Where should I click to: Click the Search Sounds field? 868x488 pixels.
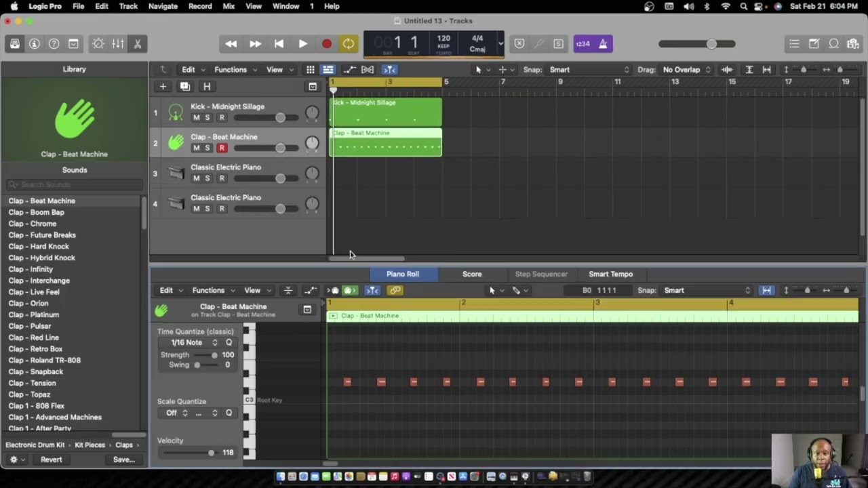[75, 184]
